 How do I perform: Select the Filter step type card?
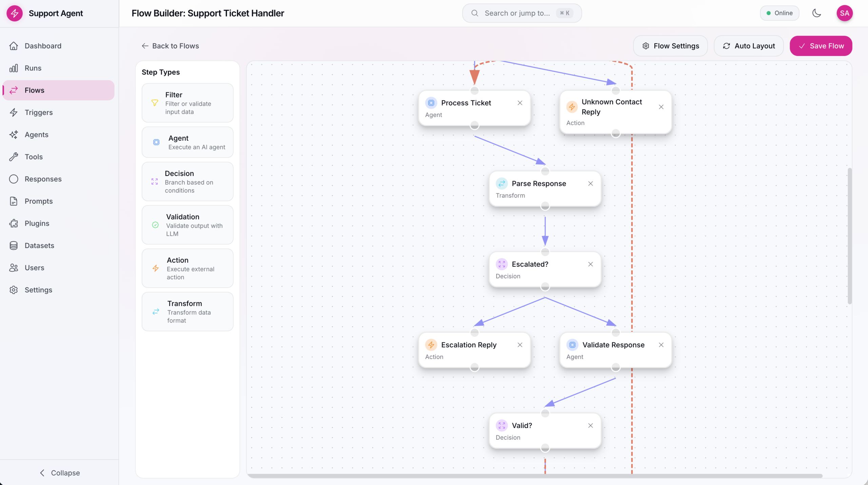pos(188,103)
